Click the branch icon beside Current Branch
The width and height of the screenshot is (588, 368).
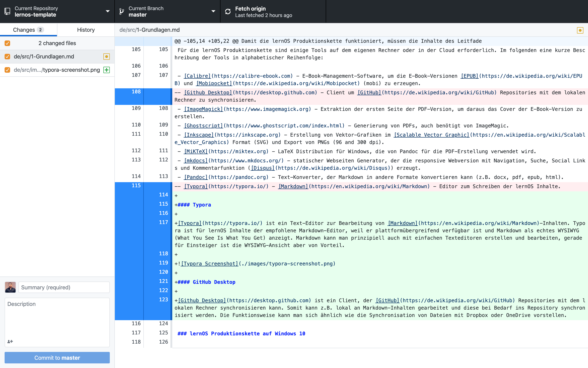tap(122, 11)
